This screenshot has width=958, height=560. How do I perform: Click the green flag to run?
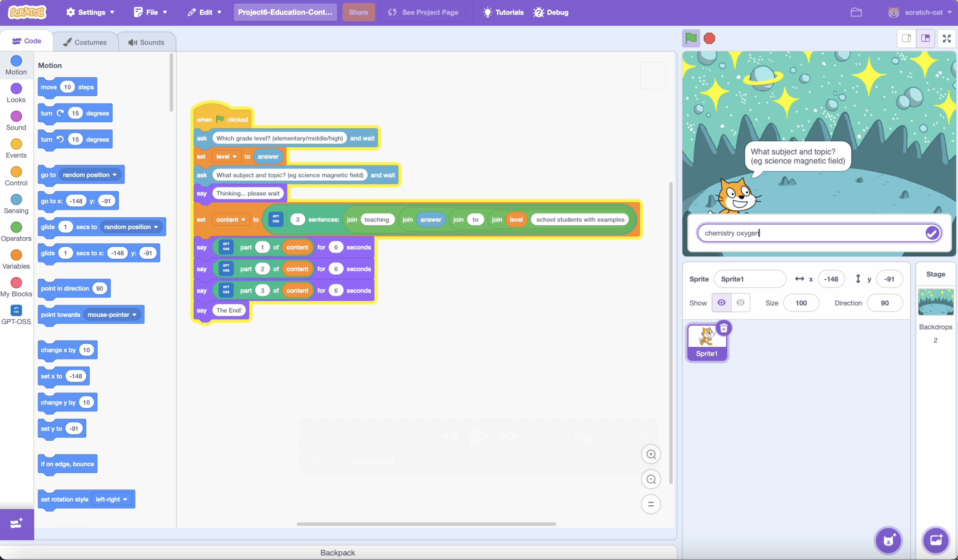click(691, 38)
